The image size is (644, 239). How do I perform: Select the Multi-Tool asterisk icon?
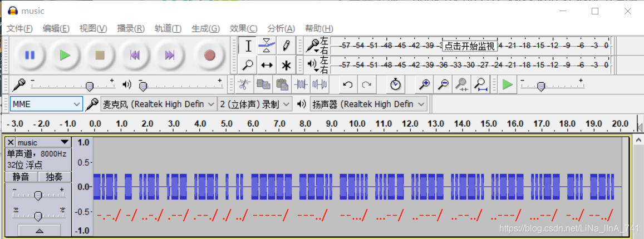[x=286, y=64]
